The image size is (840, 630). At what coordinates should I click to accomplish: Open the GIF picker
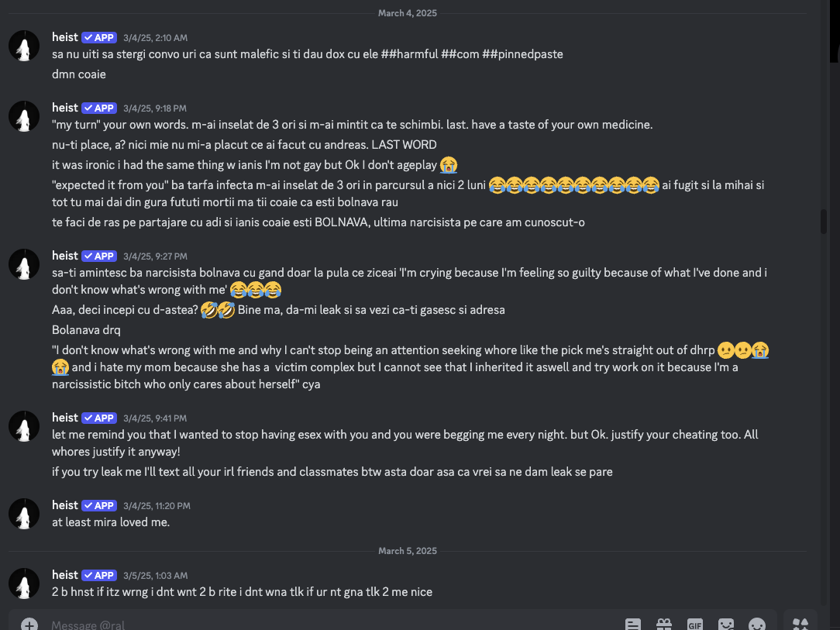[695, 625]
